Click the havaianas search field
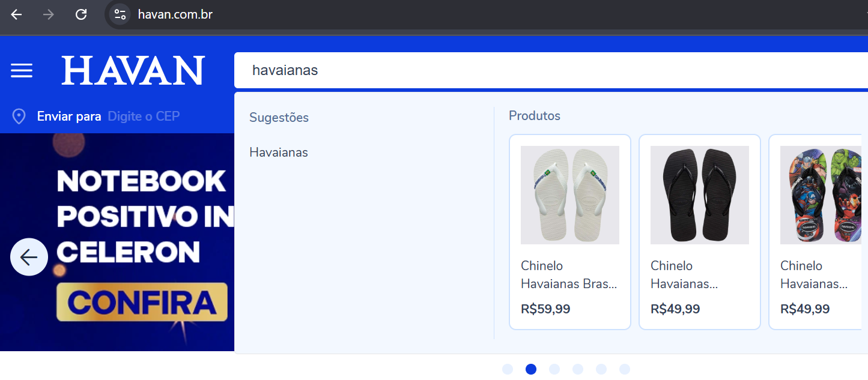This screenshot has width=868, height=380. pyautogui.click(x=541, y=70)
